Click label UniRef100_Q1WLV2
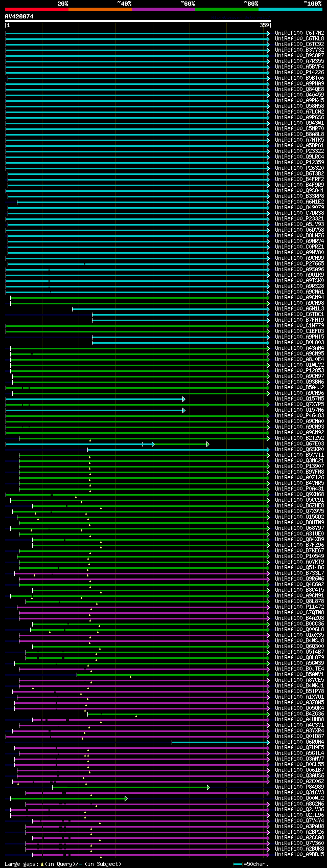 click(x=299, y=365)
